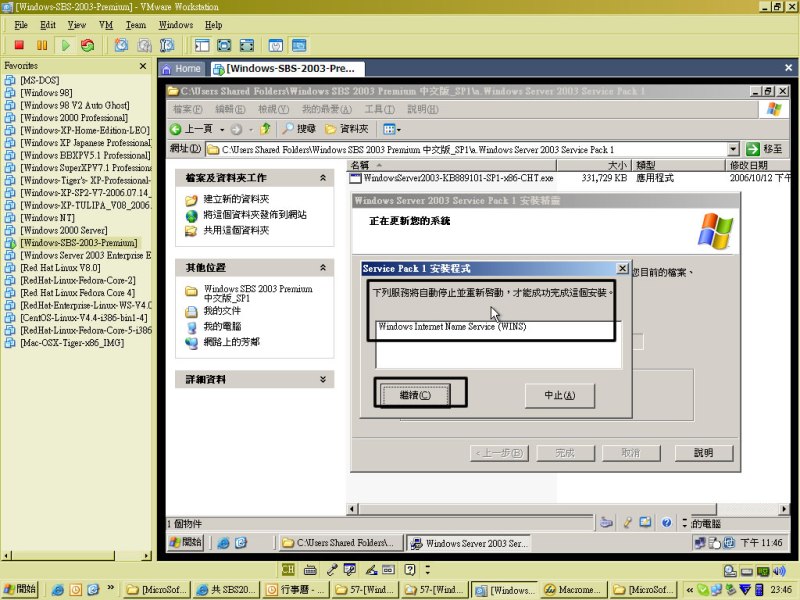Open 網路上的芳鄰 link
Screen dimensions: 800x600
click(x=231, y=342)
